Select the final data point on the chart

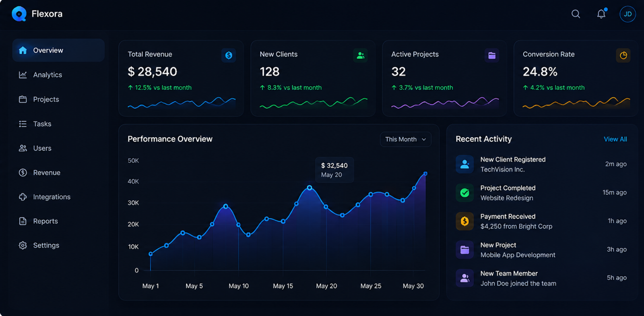tap(425, 174)
